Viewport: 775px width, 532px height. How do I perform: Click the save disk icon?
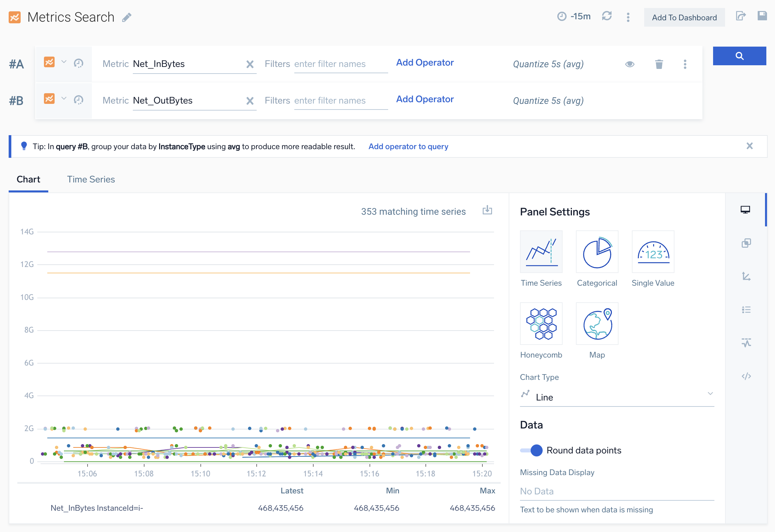(762, 16)
